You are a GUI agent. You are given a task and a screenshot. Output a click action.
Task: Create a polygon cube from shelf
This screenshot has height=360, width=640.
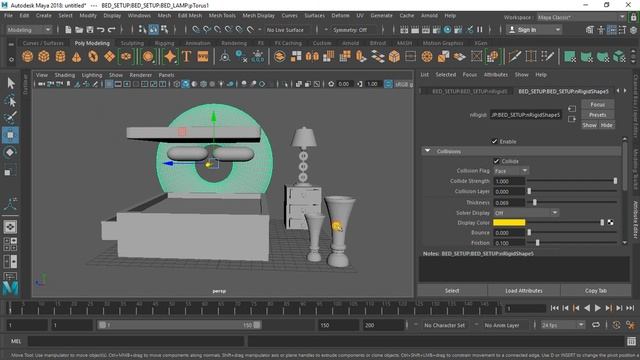coord(44,56)
